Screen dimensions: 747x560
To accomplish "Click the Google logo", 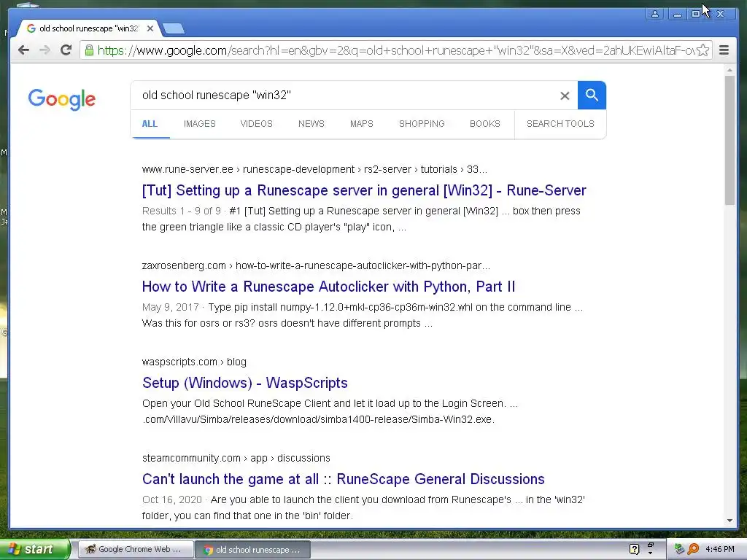I will (62, 99).
